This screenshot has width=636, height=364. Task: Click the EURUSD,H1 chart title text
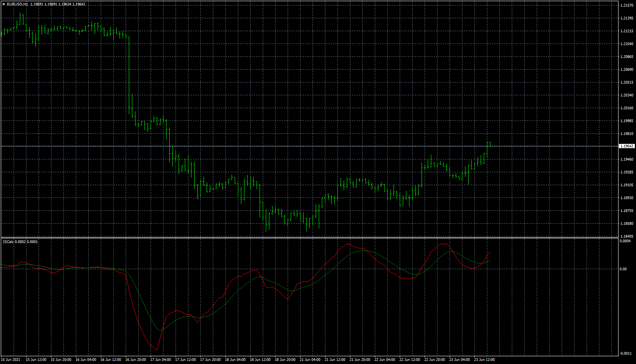click(18, 4)
